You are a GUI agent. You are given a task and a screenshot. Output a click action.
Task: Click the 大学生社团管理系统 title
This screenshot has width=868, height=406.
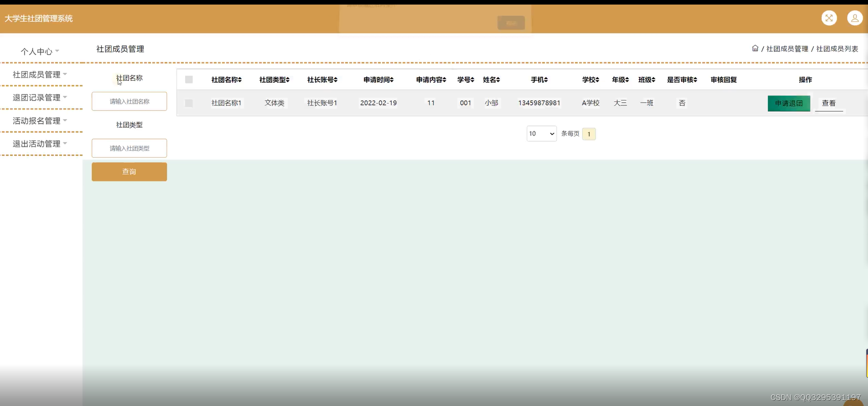click(x=39, y=19)
